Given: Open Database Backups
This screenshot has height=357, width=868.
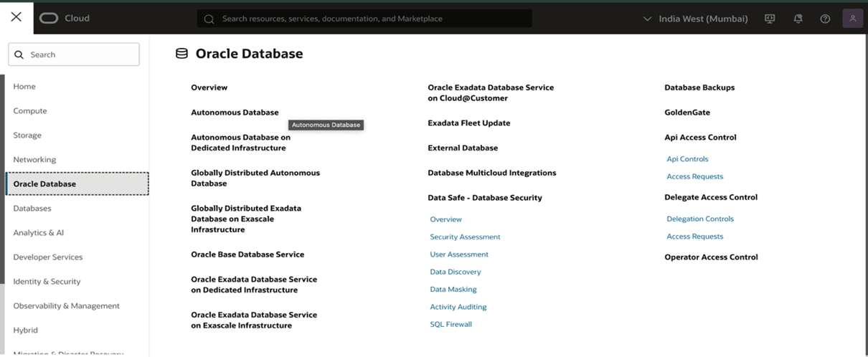Looking at the screenshot, I should pyautogui.click(x=699, y=87).
